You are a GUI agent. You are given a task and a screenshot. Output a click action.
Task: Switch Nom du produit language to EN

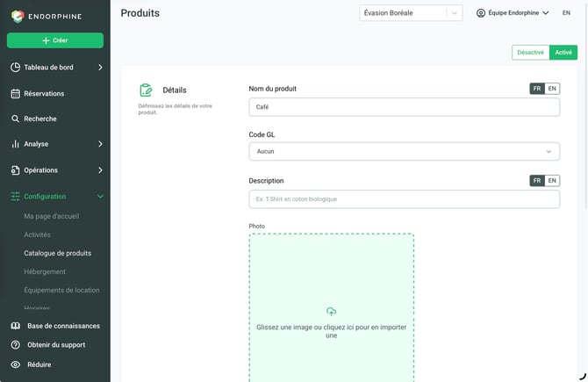552,89
